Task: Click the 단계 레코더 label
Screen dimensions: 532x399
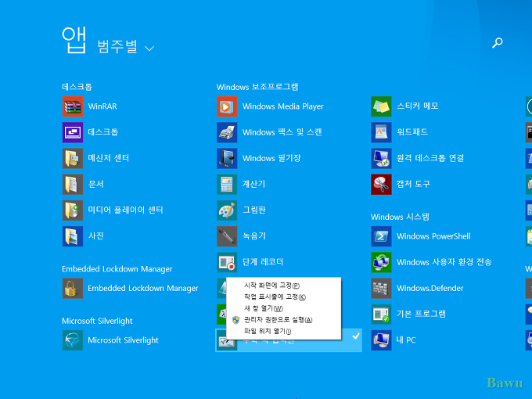Action: click(x=263, y=262)
